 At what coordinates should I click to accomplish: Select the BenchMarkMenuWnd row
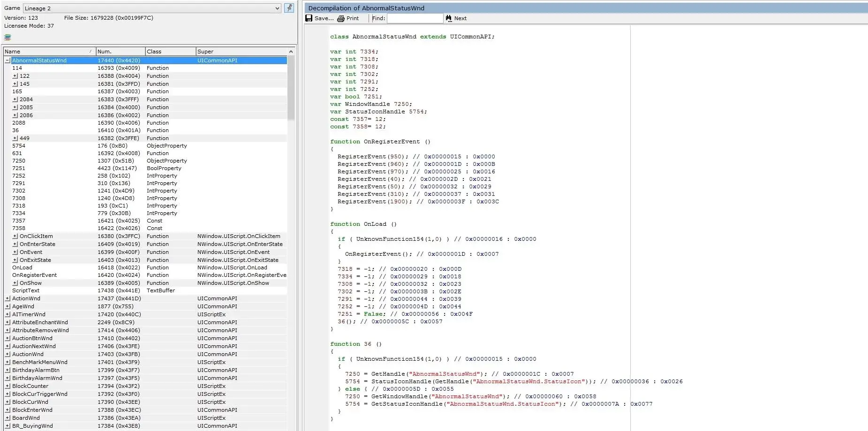tap(145, 362)
